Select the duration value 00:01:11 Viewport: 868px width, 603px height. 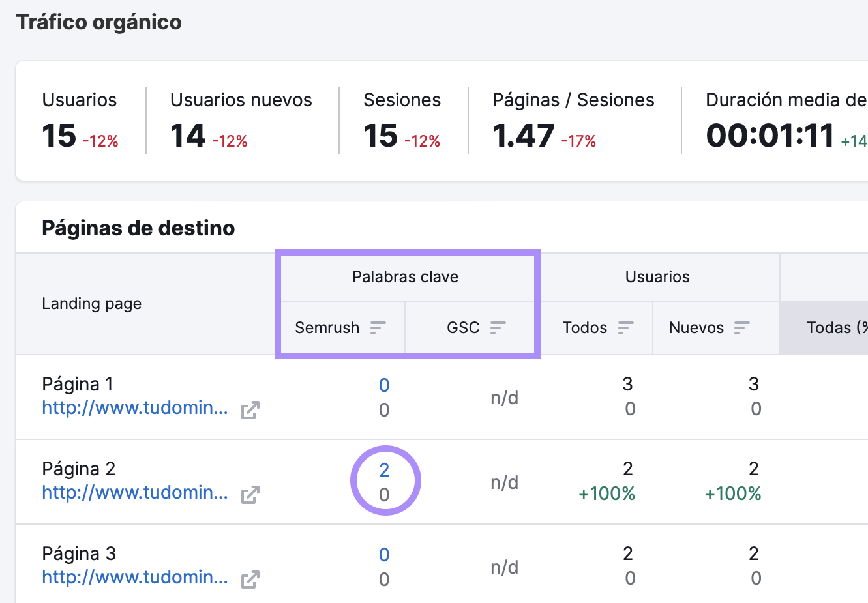(770, 136)
